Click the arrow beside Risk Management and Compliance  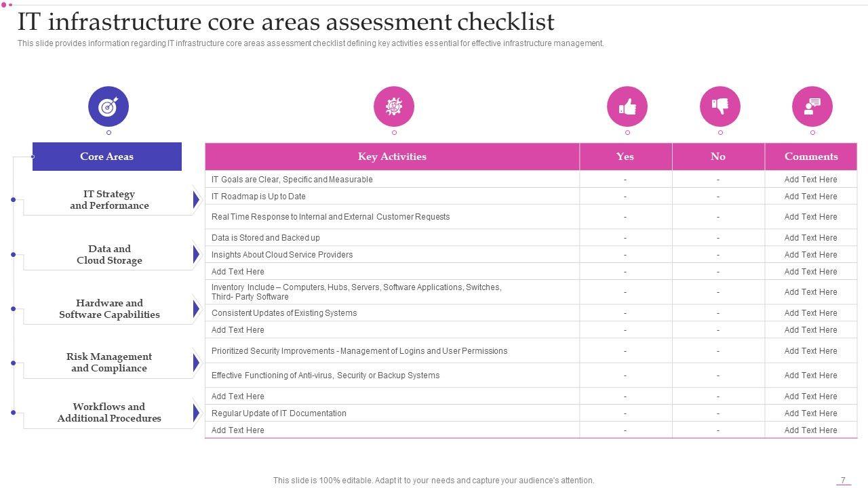point(196,363)
